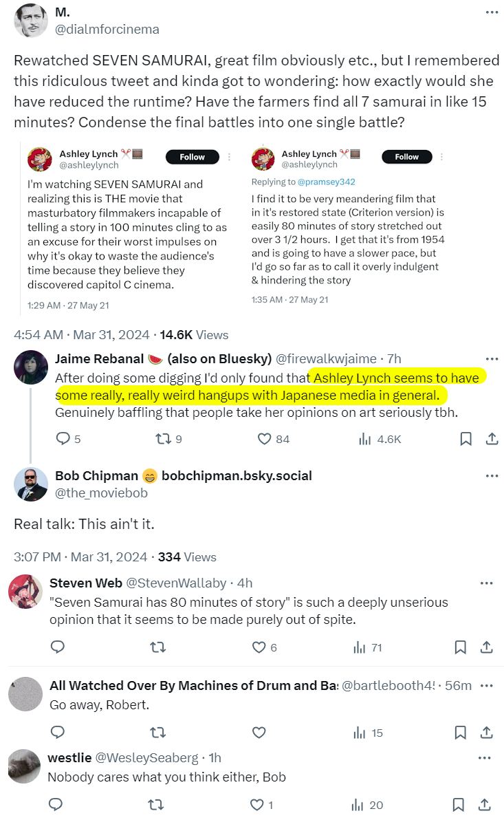Image resolution: width=504 pixels, height=820 pixels.
Task: Like Jaime Rebanal's reply with 84 likes
Action: [x=264, y=439]
